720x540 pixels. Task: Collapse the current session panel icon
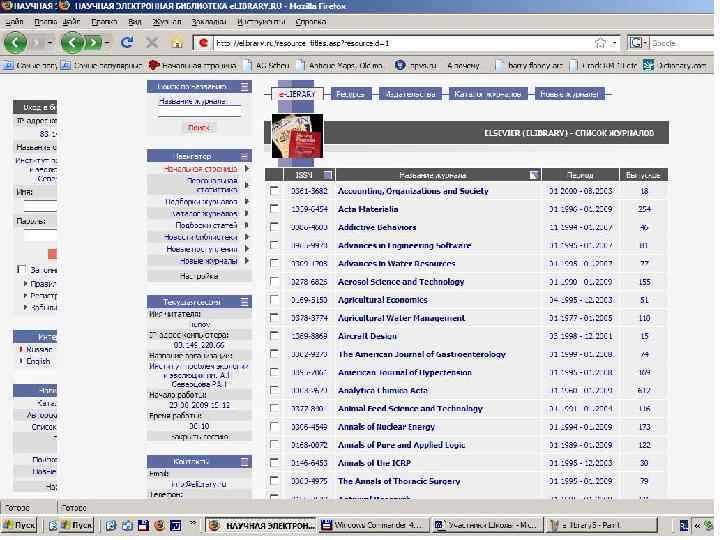245,302
